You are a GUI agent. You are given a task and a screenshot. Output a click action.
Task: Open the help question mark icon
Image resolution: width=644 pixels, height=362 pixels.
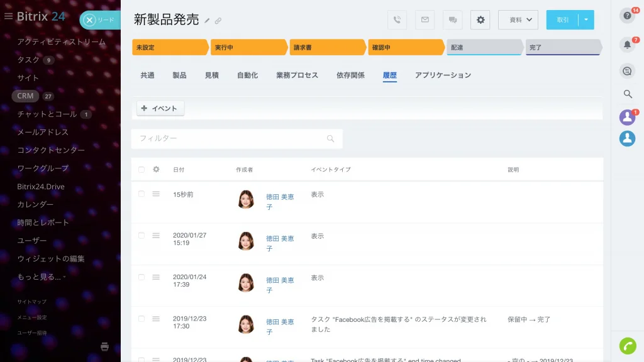pyautogui.click(x=627, y=16)
